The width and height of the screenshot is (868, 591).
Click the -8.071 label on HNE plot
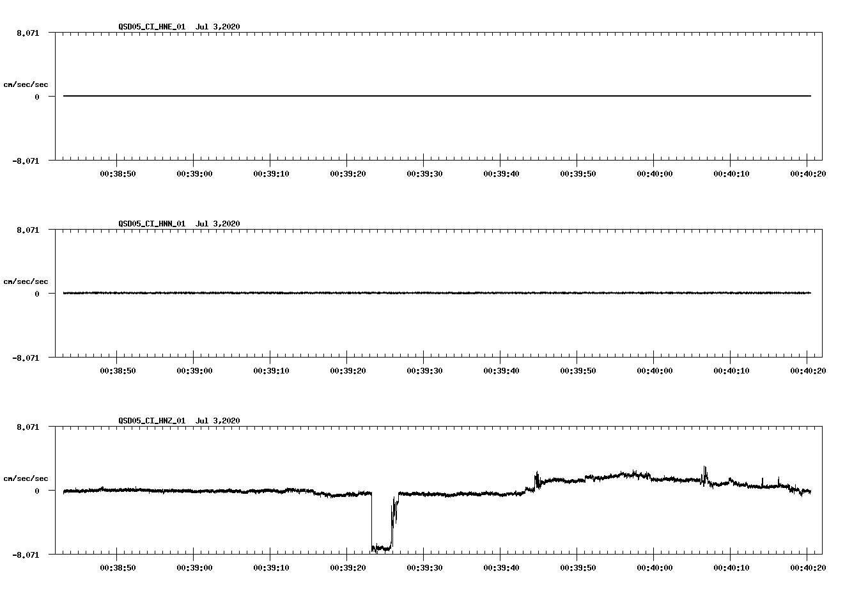pos(26,161)
